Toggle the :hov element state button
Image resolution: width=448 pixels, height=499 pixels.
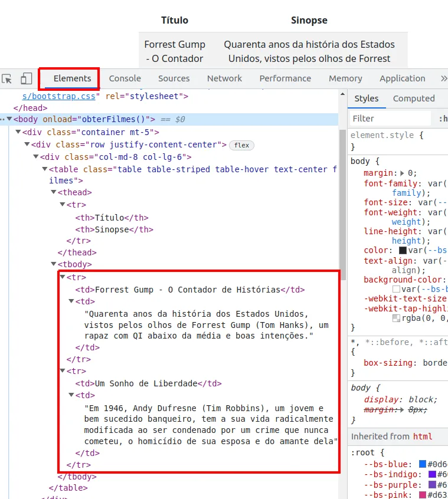pyautogui.click(x=443, y=119)
